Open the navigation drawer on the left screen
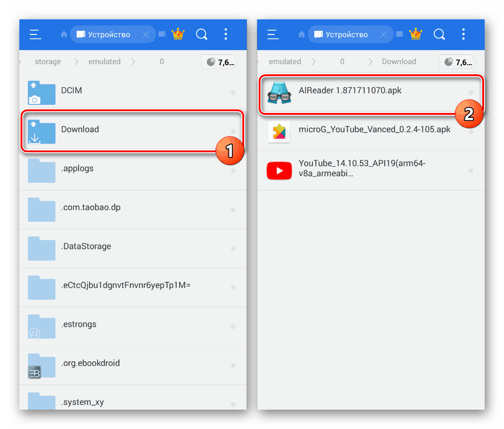 [x=34, y=34]
